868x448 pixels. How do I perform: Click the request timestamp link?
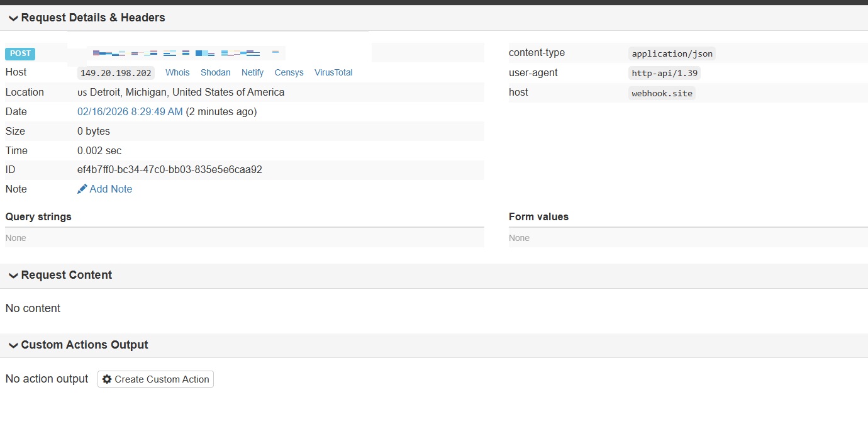[130, 111]
